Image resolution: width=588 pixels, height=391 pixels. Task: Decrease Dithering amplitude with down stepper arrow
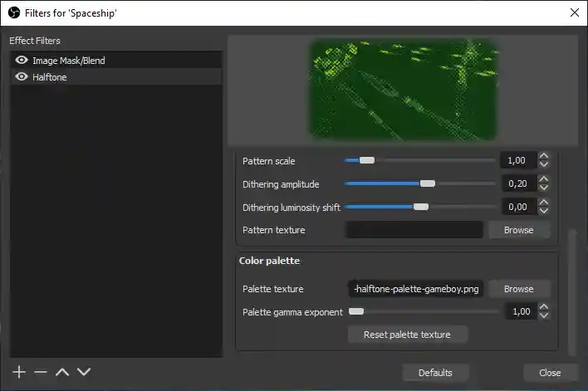coord(544,188)
